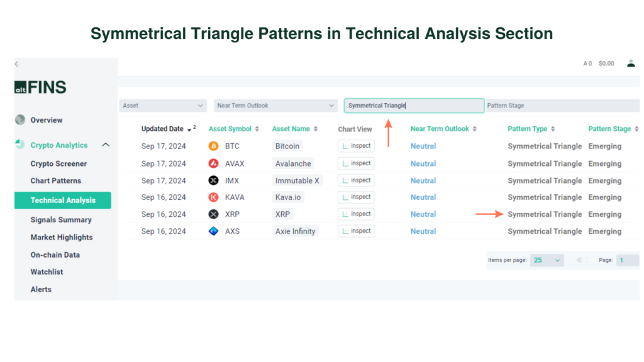Open the user profile icon

click(x=631, y=63)
